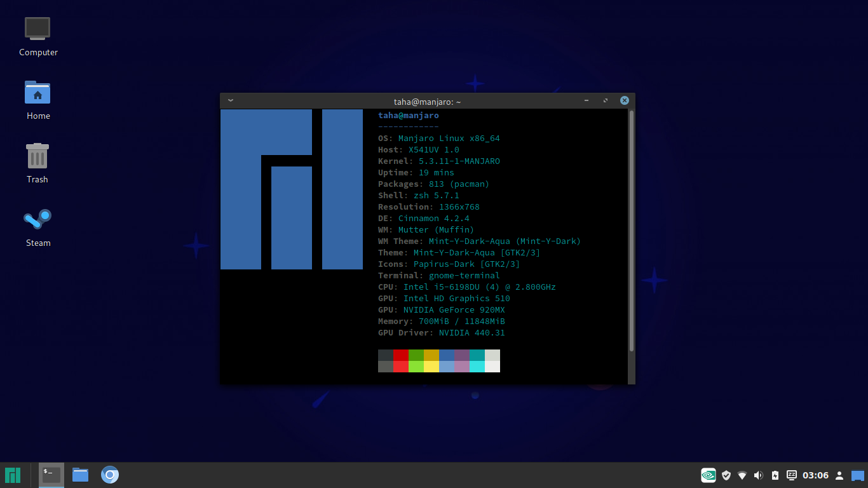Click the WM Theme: Mint-Y-Dark-Aqua line
The width and height of the screenshot is (868, 488).
(x=480, y=241)
